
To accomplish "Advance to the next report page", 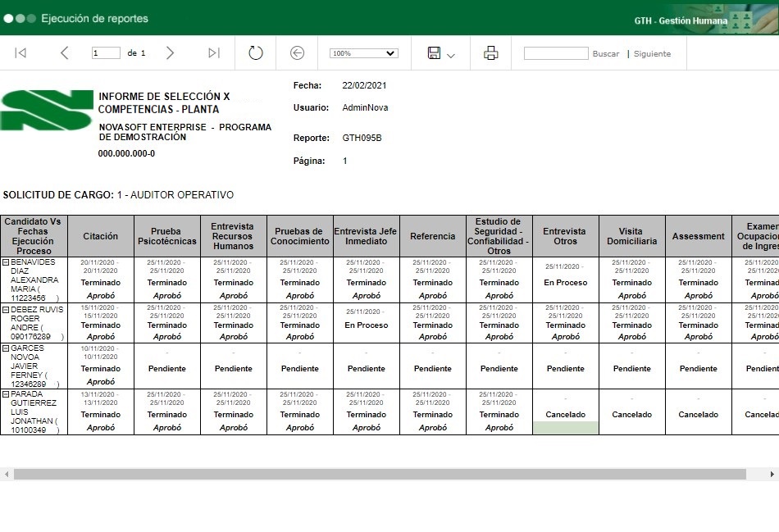I will pos(170,53).
